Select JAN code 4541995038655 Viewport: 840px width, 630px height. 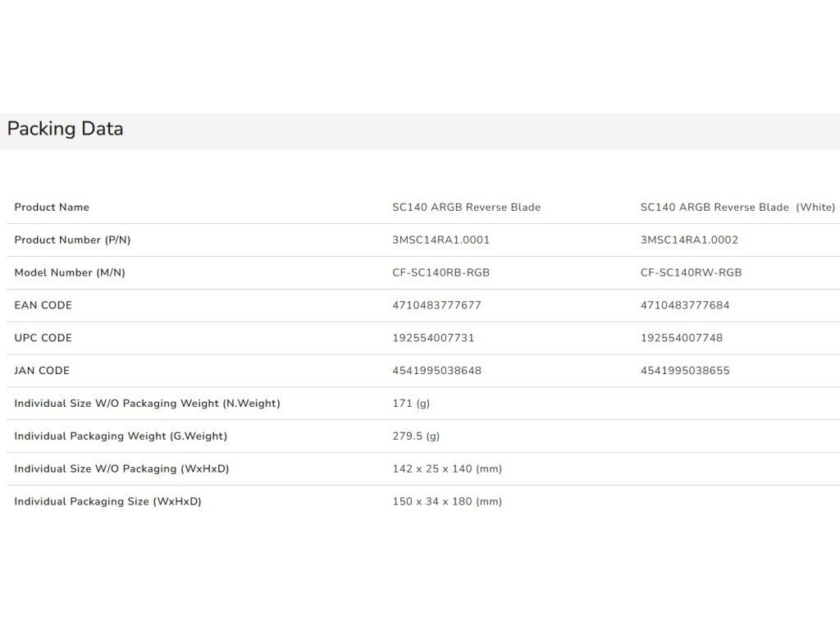tap(685, 371)
